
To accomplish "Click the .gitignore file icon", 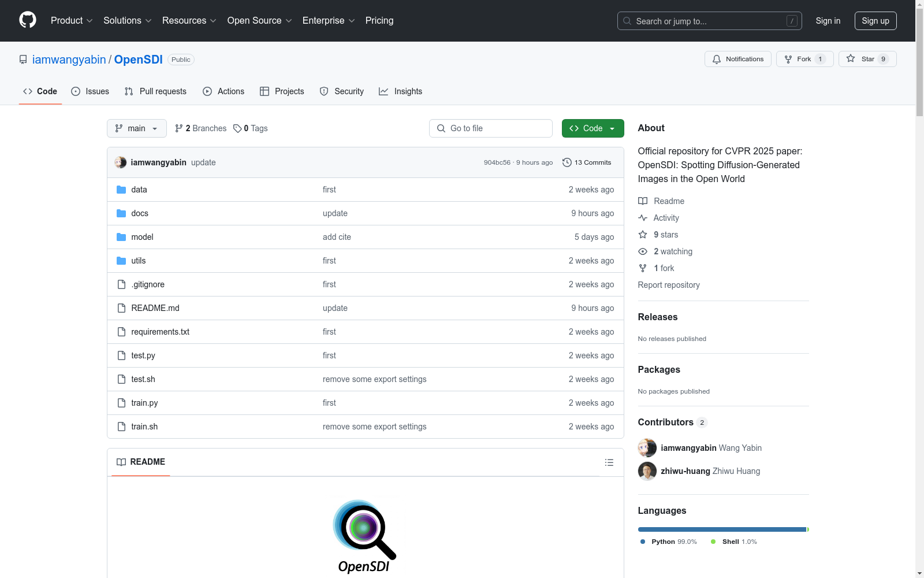I will 121,284.
